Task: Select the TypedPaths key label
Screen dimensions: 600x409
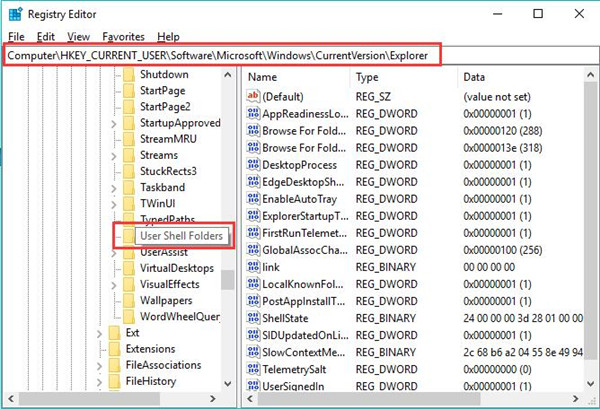Action: [x=167, y=220]
